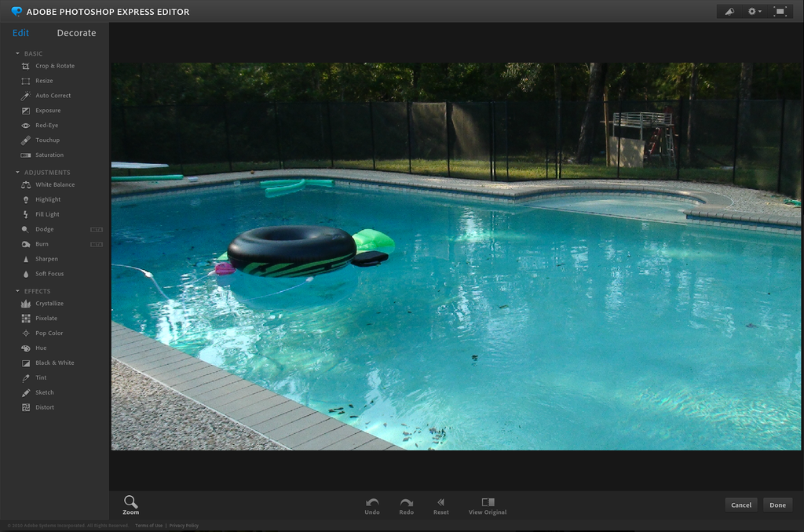This screenshot has height=532, width=804.
Task: Open the Privacy Policy link
Action: click(x=184, y=526)
